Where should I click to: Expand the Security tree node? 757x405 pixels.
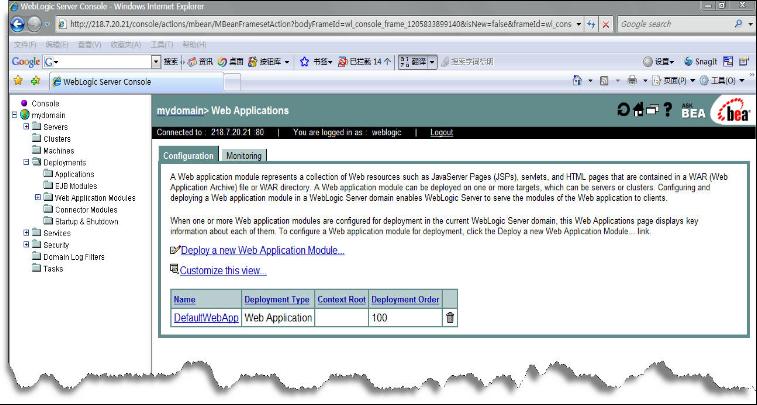(x=26, y=244)
